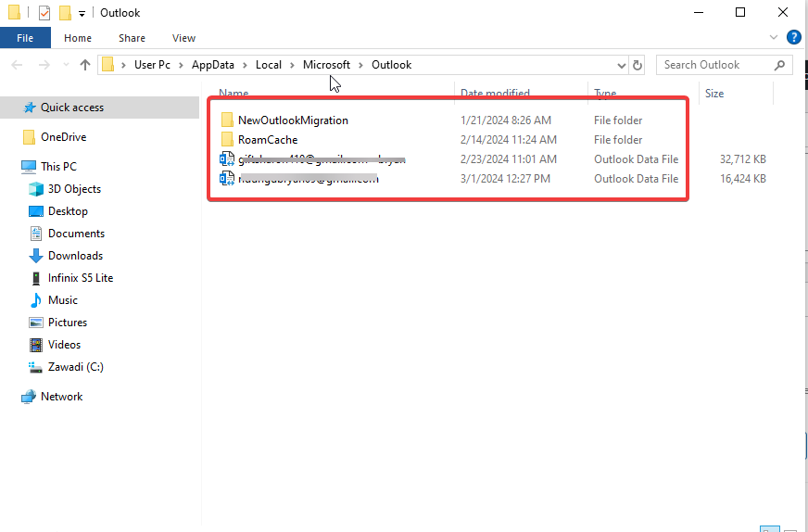
Task: Open Downloads in navigation pane
Action: pos(74,256)
